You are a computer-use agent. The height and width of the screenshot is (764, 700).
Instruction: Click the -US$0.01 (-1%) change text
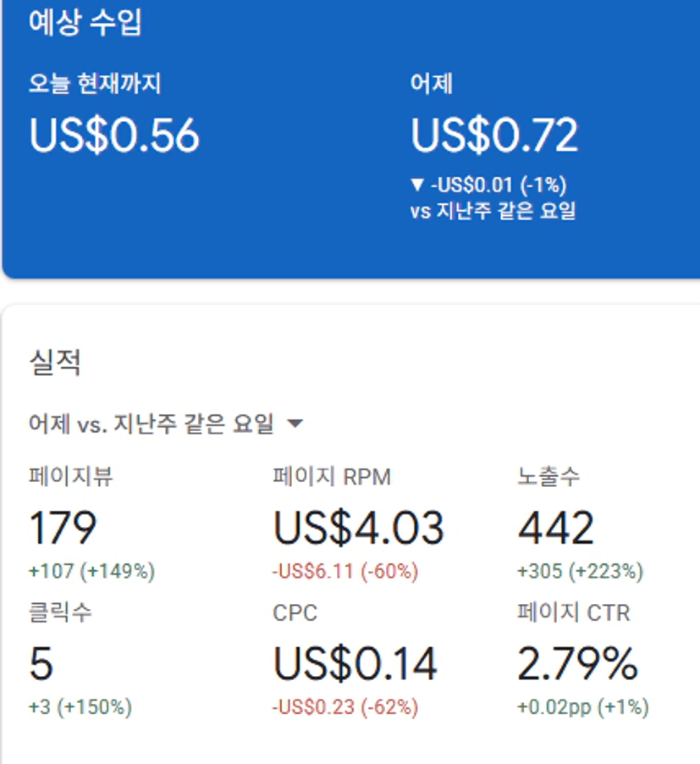click(496, 185)
